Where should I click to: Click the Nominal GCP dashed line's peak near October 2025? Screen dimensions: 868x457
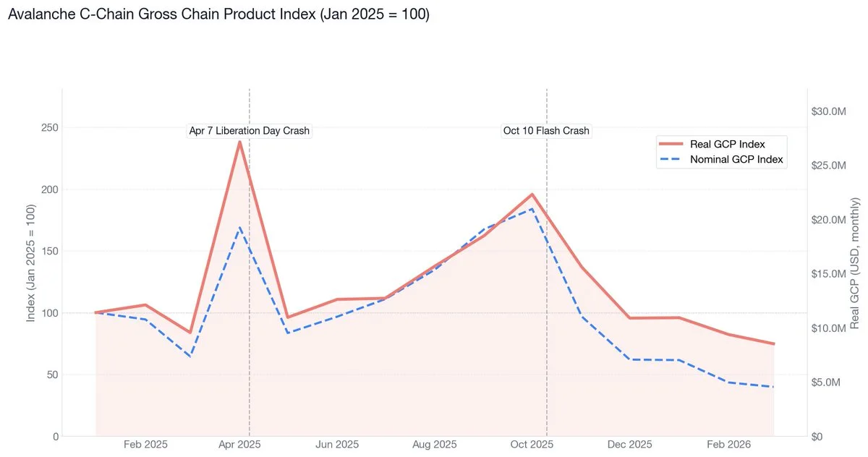532,209
